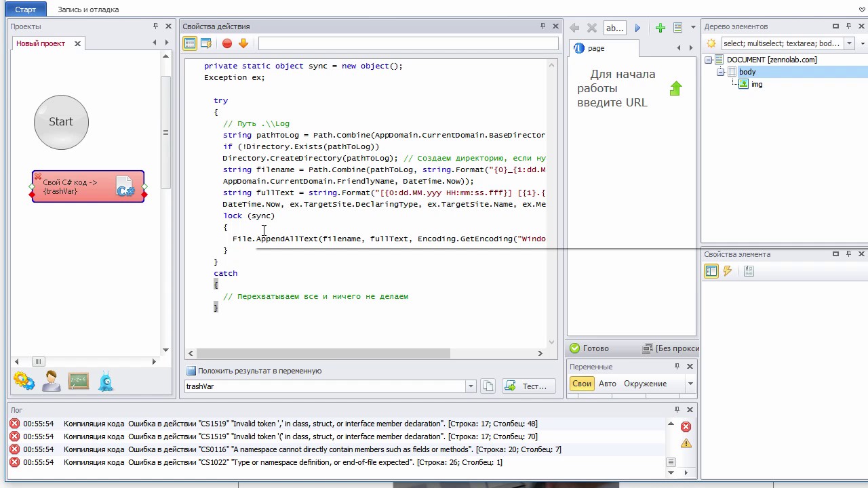The height and width of the screenshot is (488, 868).
Task: Select the body tree item
Action: point(747,72)
